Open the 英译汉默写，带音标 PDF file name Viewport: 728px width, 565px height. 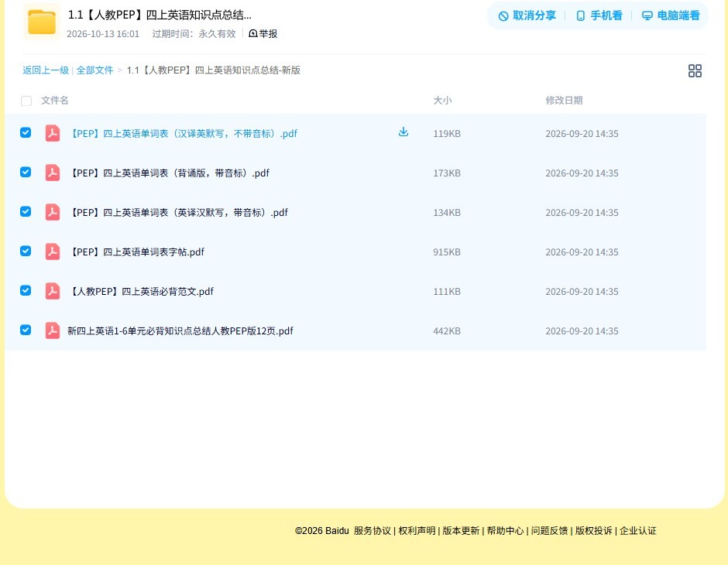pyautogui.click(x=178, y=212)
